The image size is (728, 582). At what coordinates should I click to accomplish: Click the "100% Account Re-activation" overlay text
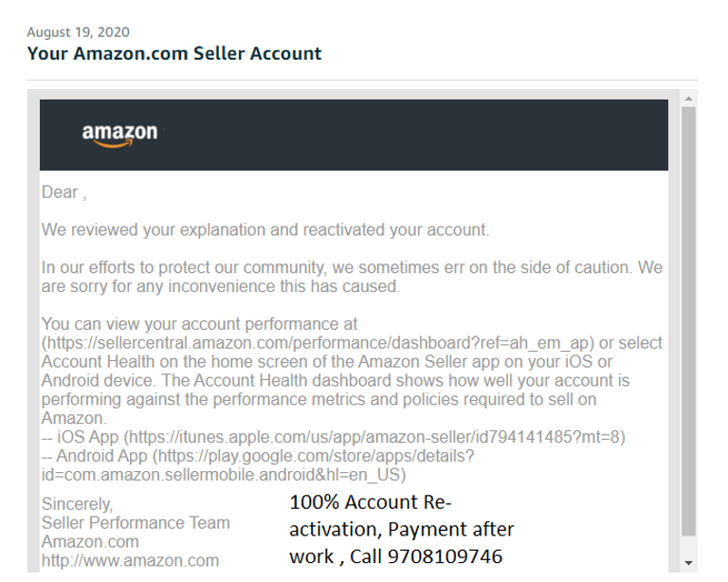pos(372,502)
